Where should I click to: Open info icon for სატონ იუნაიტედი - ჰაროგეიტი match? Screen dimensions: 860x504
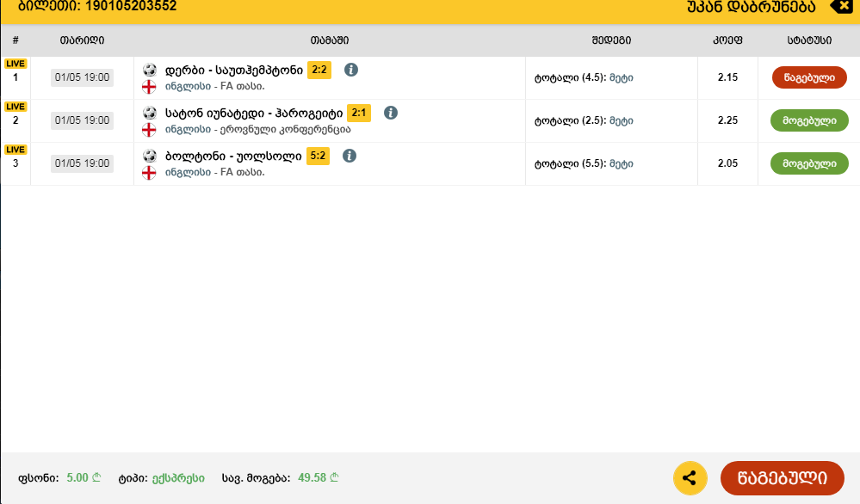[391, 113]
